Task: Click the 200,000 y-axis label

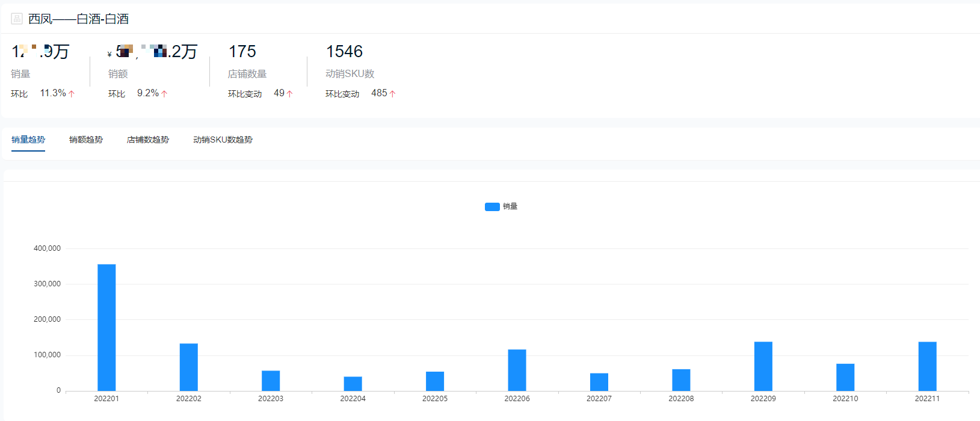Action: click(47, 319)
